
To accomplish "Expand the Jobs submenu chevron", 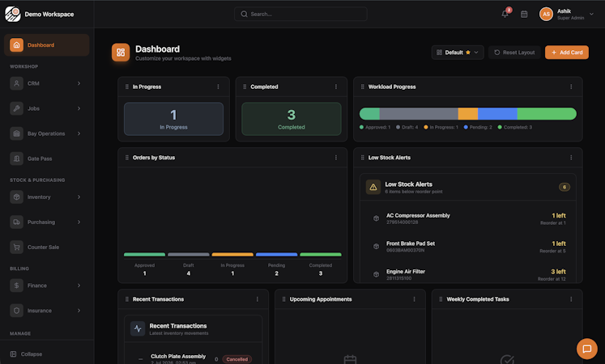I will pyautogui.click(x=79, y=108).
